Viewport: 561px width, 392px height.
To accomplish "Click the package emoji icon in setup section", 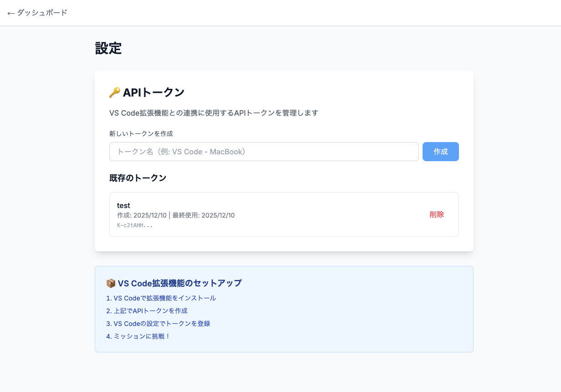I will click(x=111, y=283).
